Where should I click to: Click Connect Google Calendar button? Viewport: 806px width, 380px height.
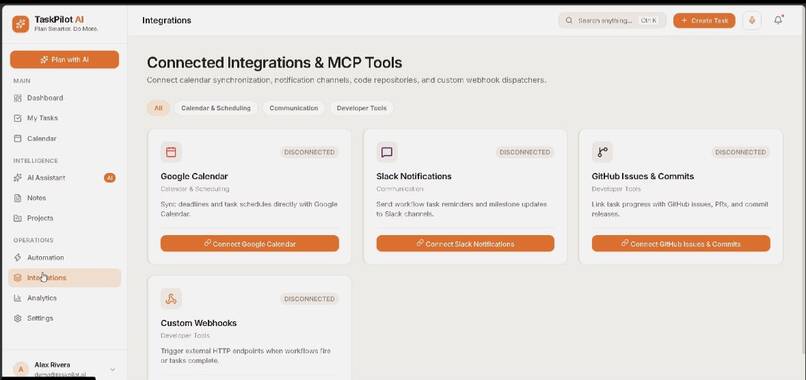249,244
